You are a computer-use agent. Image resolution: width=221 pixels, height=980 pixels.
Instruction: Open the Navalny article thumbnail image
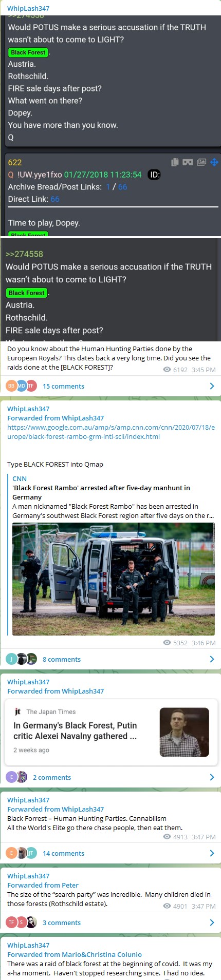pos(185,732)
